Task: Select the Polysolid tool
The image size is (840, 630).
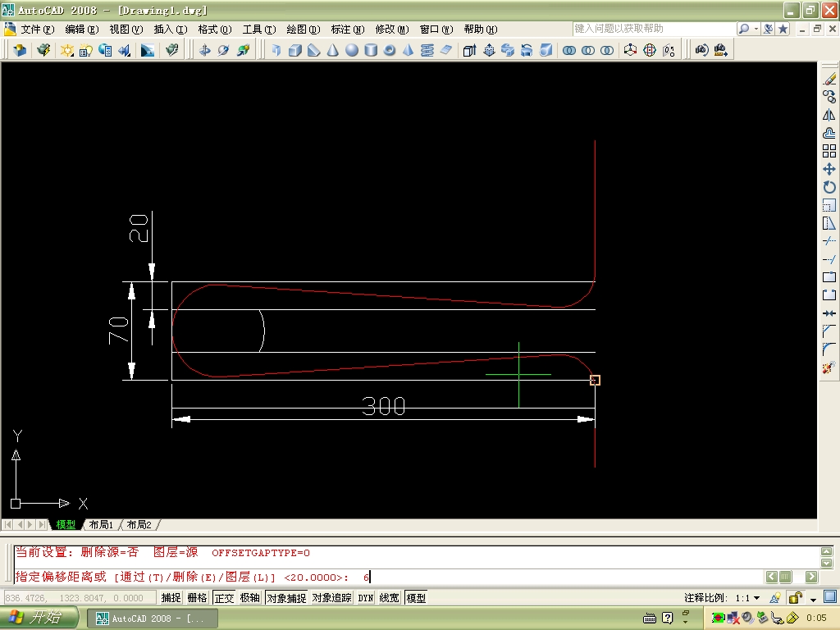Action: point(276,50)
